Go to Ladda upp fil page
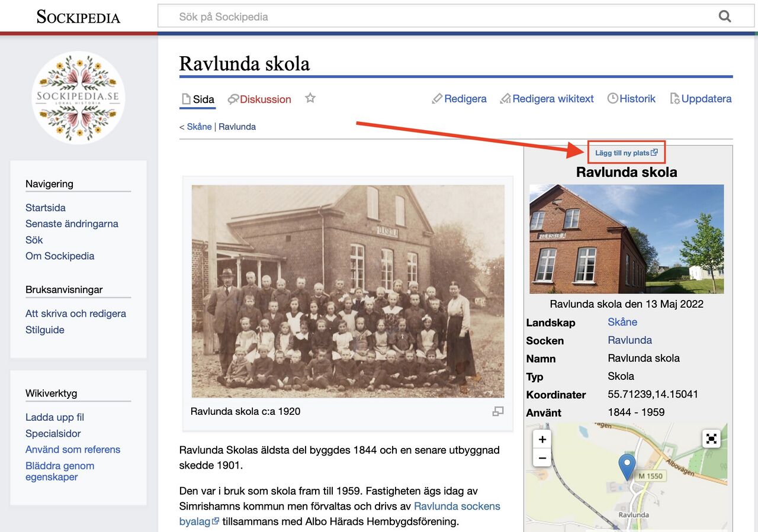Image resolution: width=758 pixels, height=532 pixels. (54, 417)
